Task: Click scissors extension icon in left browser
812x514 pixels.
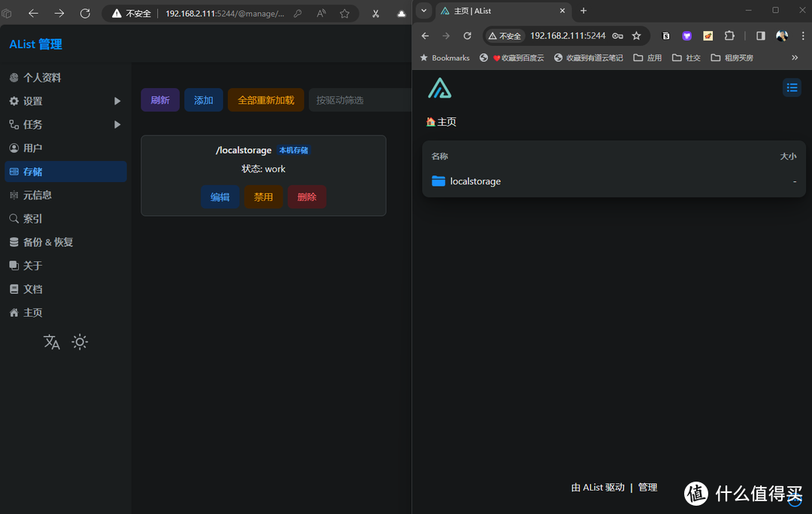Action: (x=375, y=14)
